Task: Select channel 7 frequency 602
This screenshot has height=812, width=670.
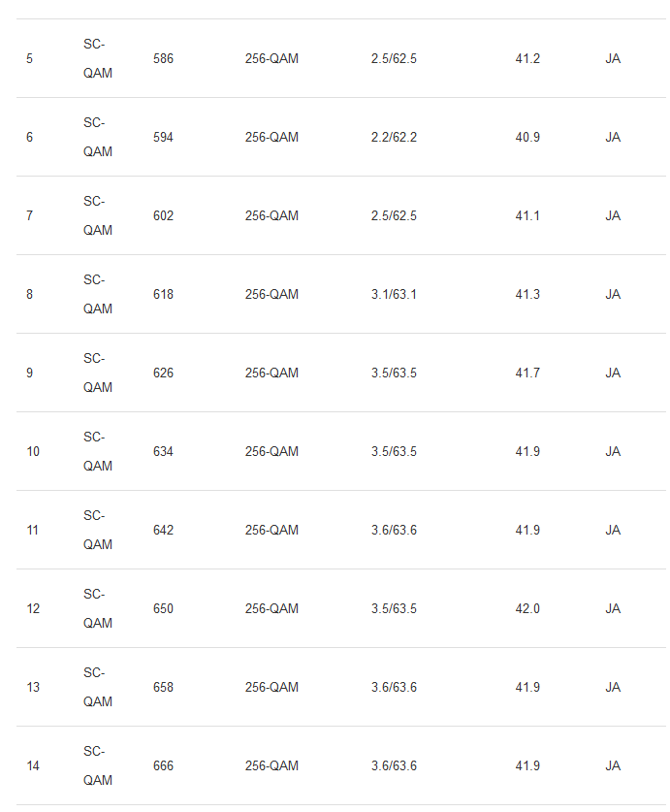Action: point(163,216)
